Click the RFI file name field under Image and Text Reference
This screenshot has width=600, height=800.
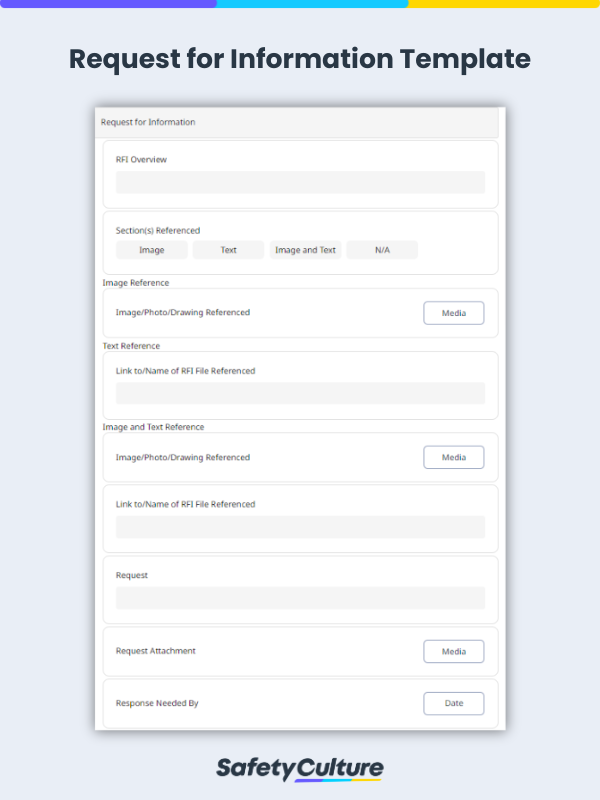pos(300,526)
